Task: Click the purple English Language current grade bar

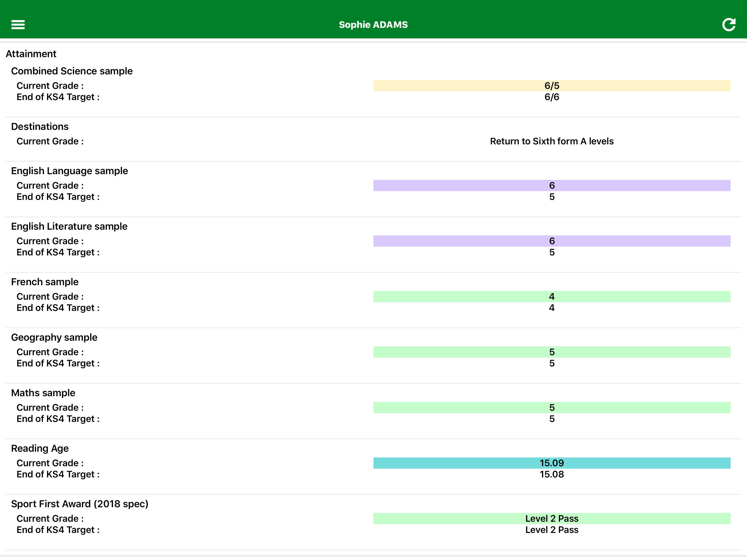Action: pyautogui.click(x=552, y=185)
